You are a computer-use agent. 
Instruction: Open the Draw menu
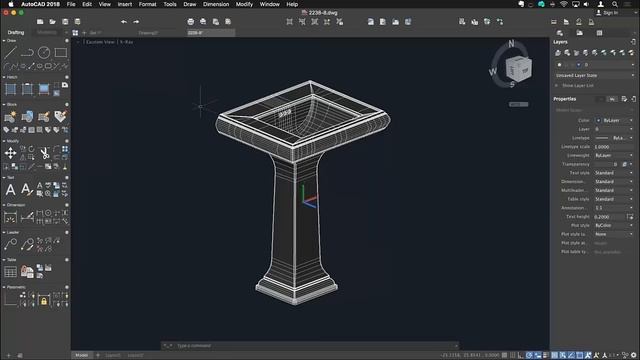[190, 4]
